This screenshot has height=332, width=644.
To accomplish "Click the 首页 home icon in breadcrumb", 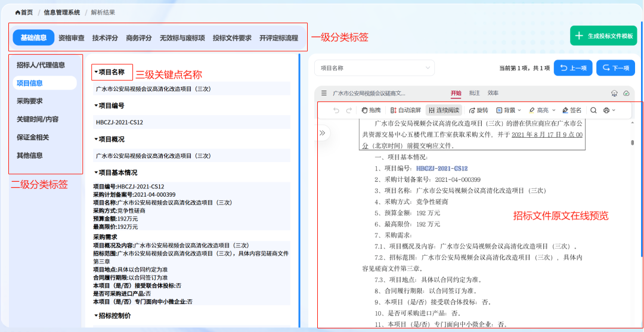I will tap(18, 12).
